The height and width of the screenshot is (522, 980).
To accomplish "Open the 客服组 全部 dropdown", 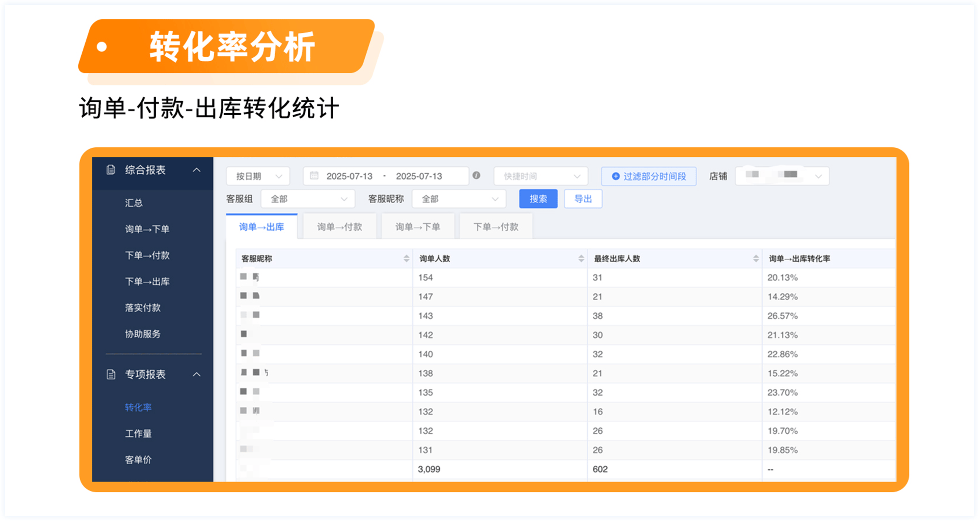I will (308, 199).
